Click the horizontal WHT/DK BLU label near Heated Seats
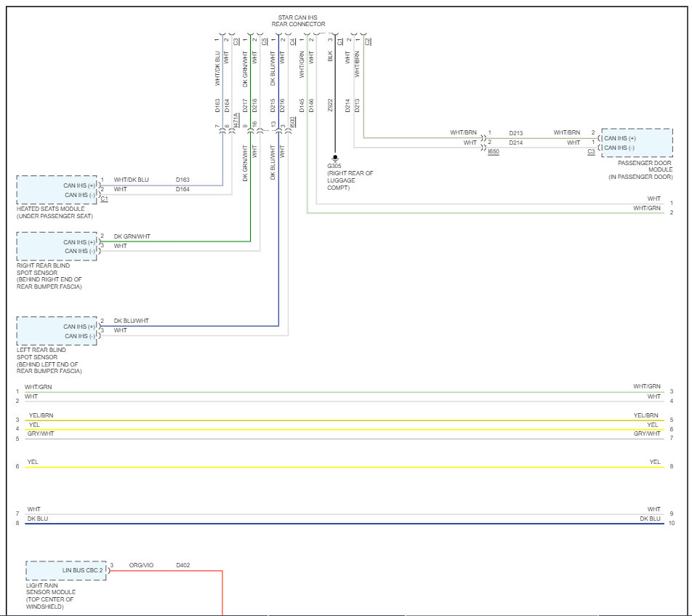692x616 pixels. (131, 180)
